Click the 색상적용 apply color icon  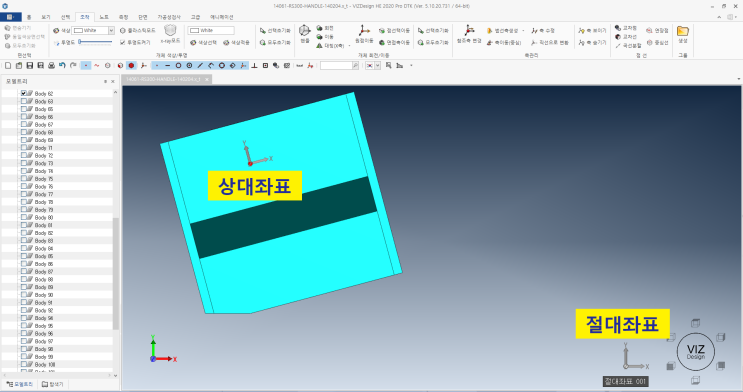tap(226, 43)
